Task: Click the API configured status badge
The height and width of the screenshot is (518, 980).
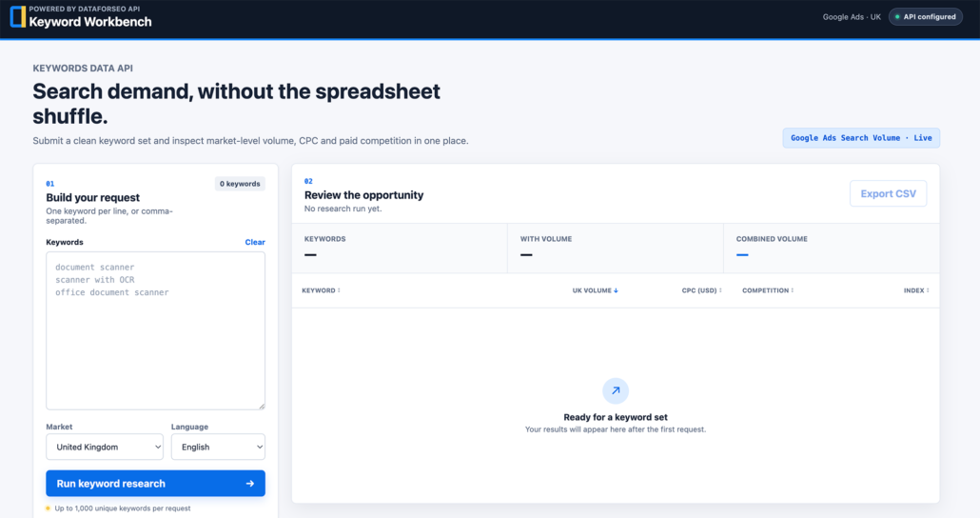Action: (926, 17)
